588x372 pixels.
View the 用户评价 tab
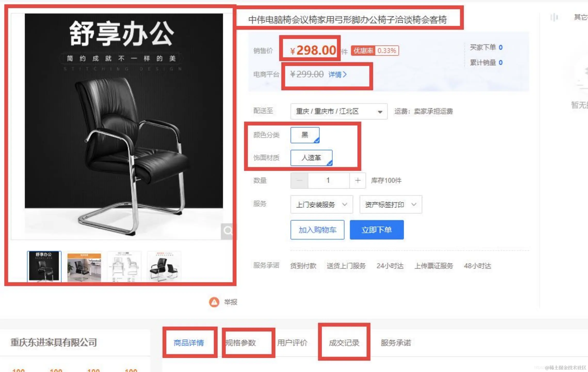293,343
